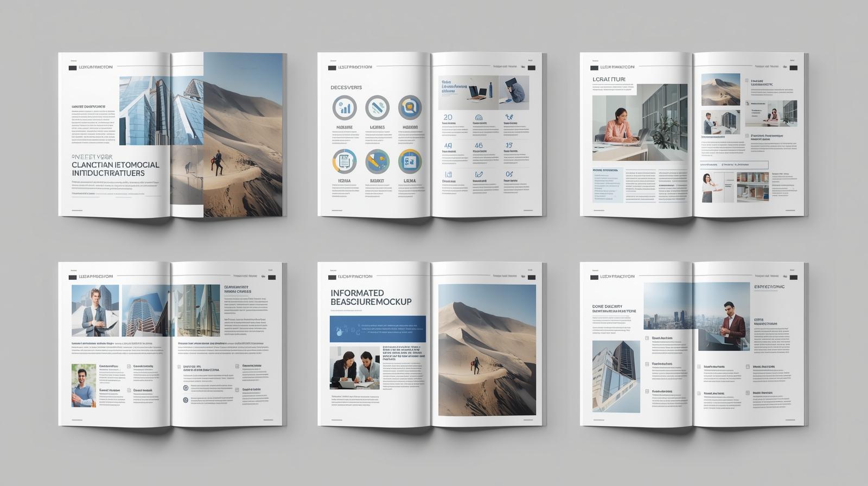Select the document icon with yellow-blue ring
This screenshot has height=486, width=868.
point(344,161)
